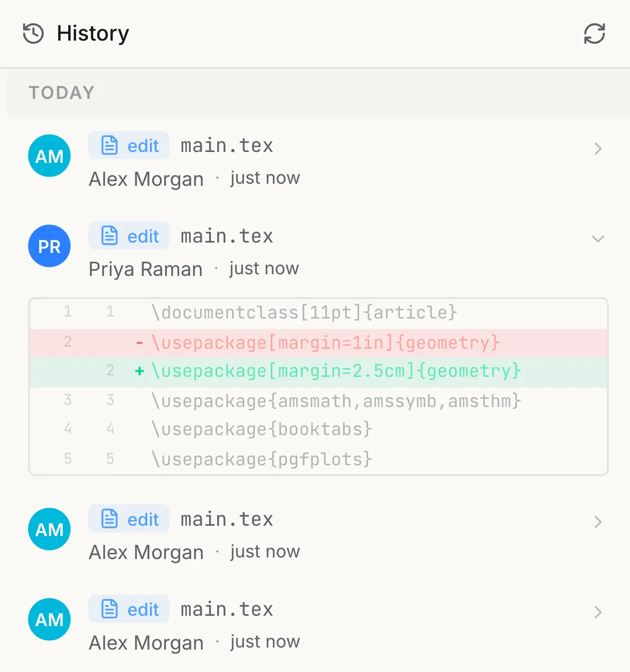Click the added line margin=2.5cm geometry

[319, 372]
